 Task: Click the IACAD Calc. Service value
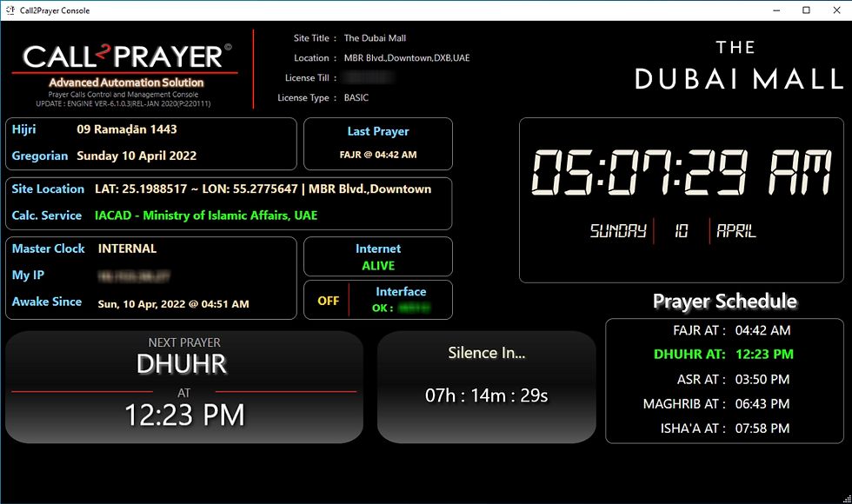tap(206, 216)
